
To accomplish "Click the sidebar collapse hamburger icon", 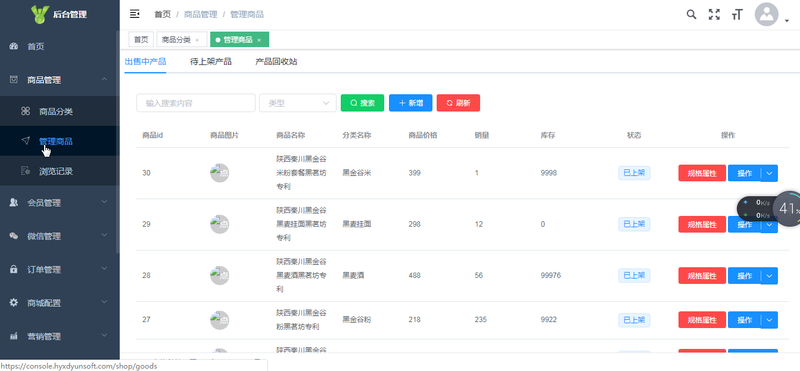I will (135, 14).
